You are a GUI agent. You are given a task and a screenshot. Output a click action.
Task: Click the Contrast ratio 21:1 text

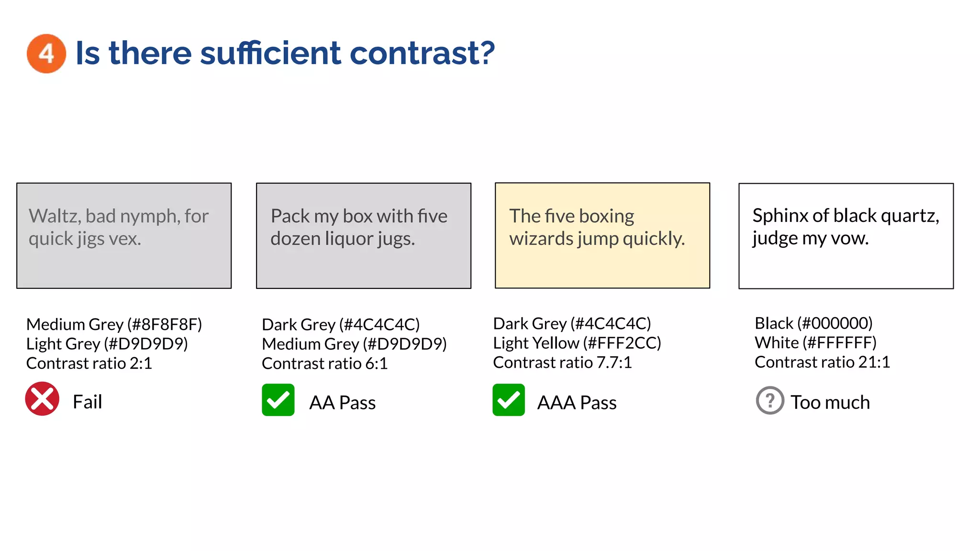pyautogui.click(x=822, y=362)
